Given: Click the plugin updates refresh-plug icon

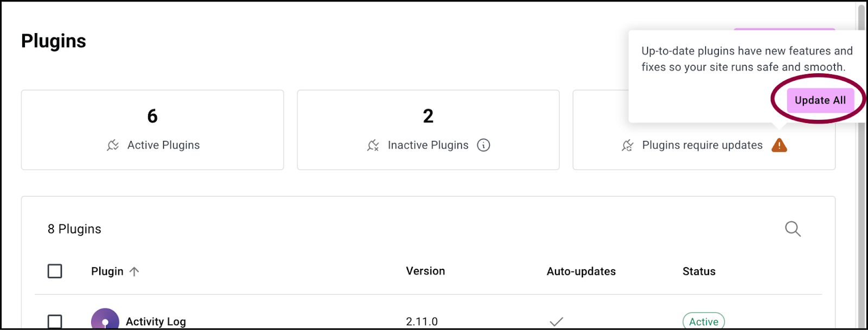Looking at the screenshot, I should coord(628,145).
